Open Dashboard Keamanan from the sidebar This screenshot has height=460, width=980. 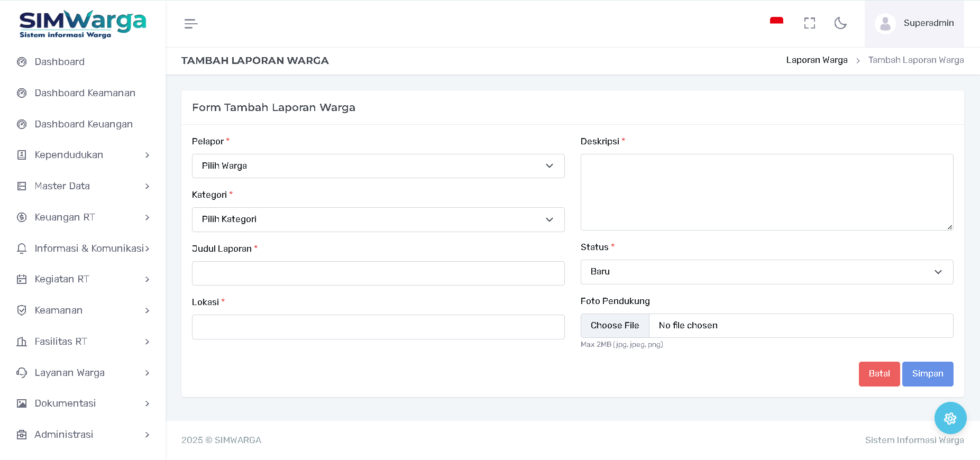(x=85, y=93)
